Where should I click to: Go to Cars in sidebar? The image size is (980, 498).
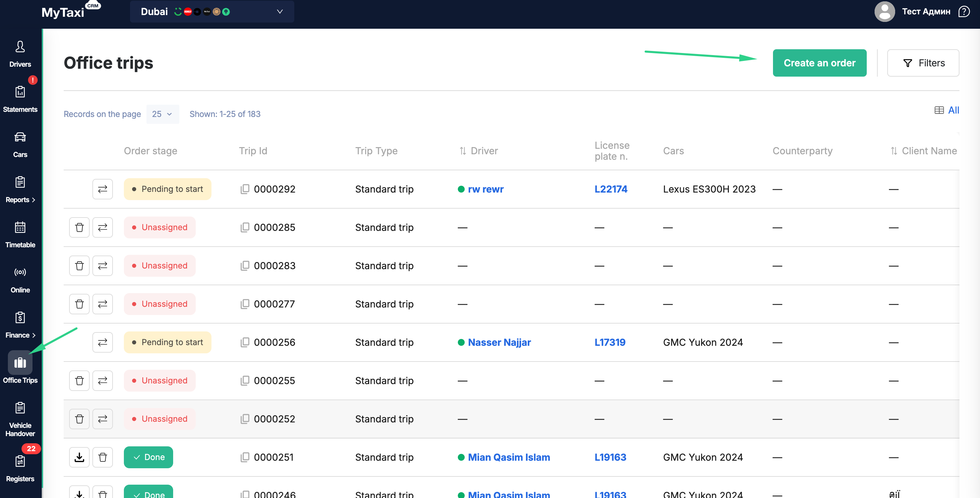[x=20, y=144]
